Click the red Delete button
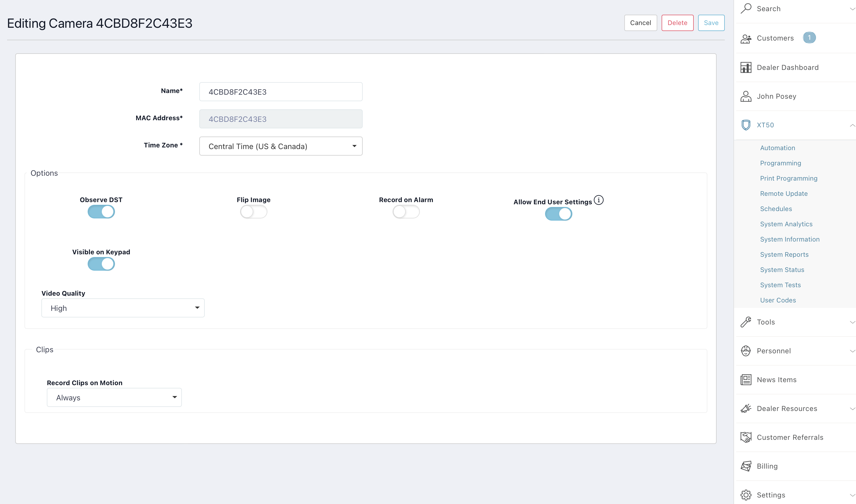 pos(677,23)
